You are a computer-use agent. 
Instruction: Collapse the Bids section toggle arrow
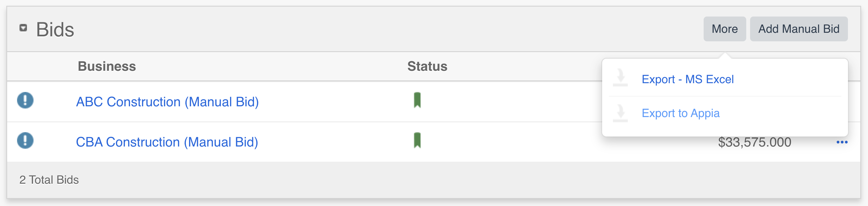coord(23,28)
